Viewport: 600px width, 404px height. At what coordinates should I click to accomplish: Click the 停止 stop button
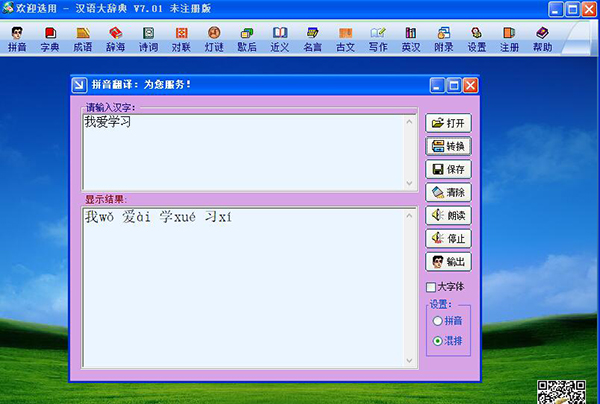click(448, 238)
